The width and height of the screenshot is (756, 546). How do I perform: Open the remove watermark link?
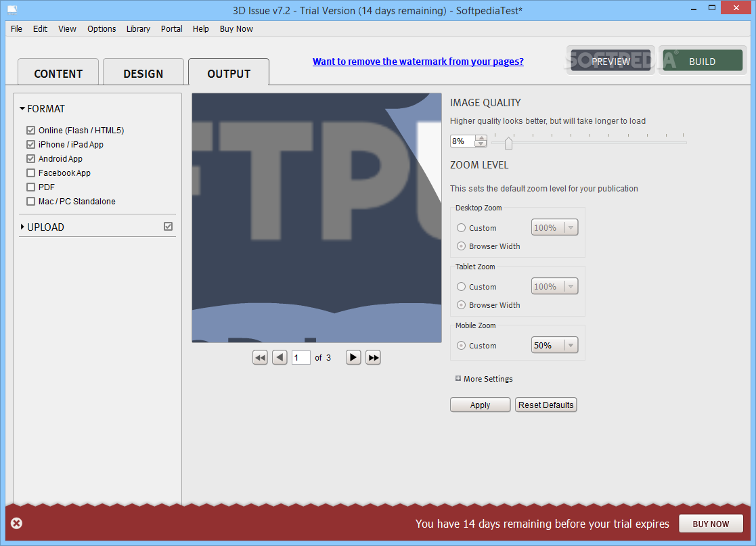(x=418, y=62)
